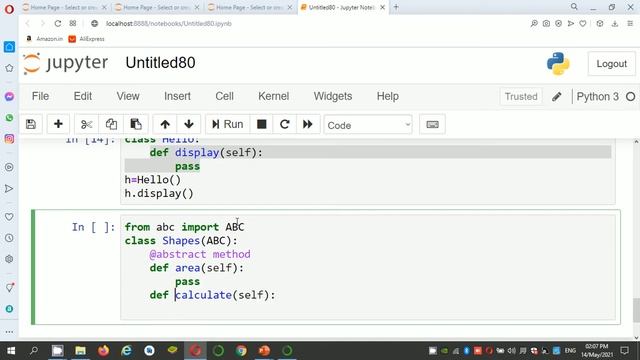
Task: Copy selected cells toolbar icon
Action: [x=111, y=124]
